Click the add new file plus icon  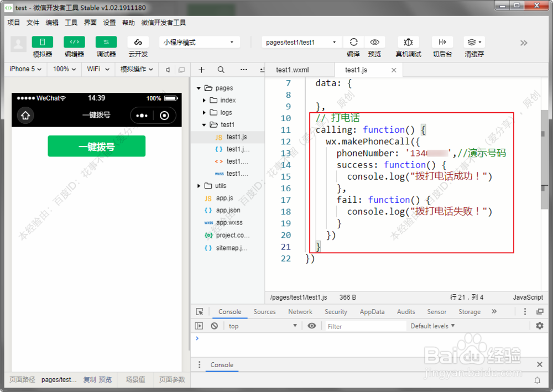pyautogui.click(x=201, y=70)
